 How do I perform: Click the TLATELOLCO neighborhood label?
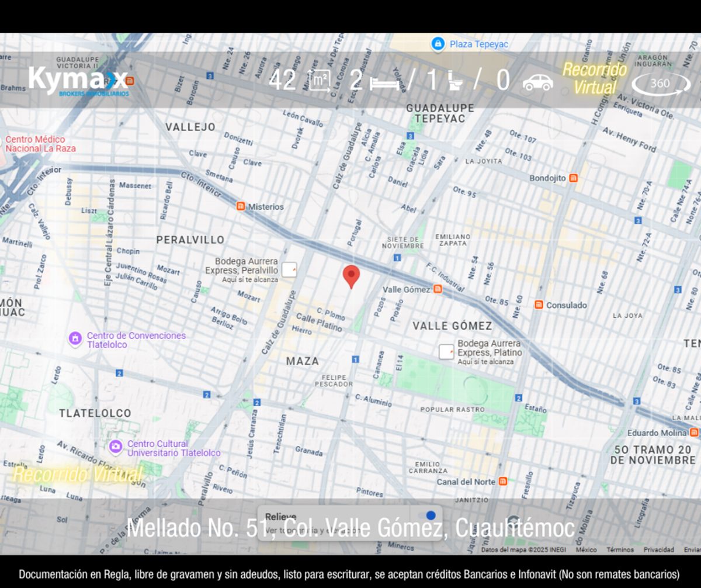click(95, 413)
